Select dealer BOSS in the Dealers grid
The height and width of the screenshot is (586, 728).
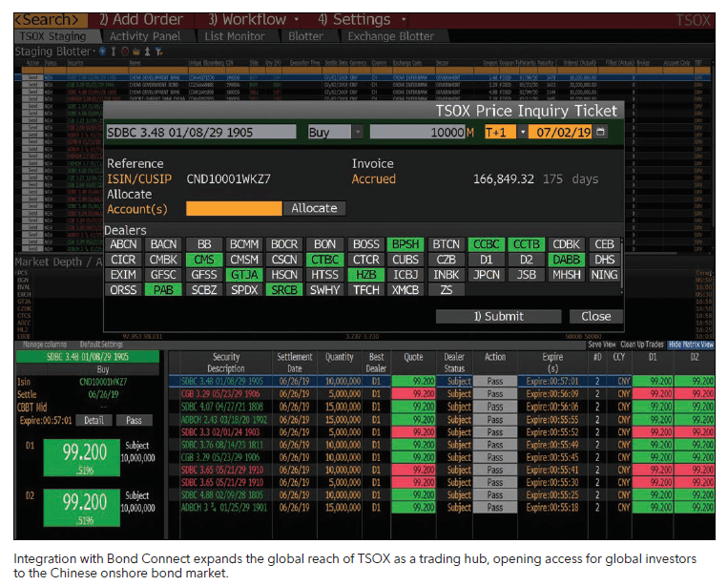tap(365, 244)
